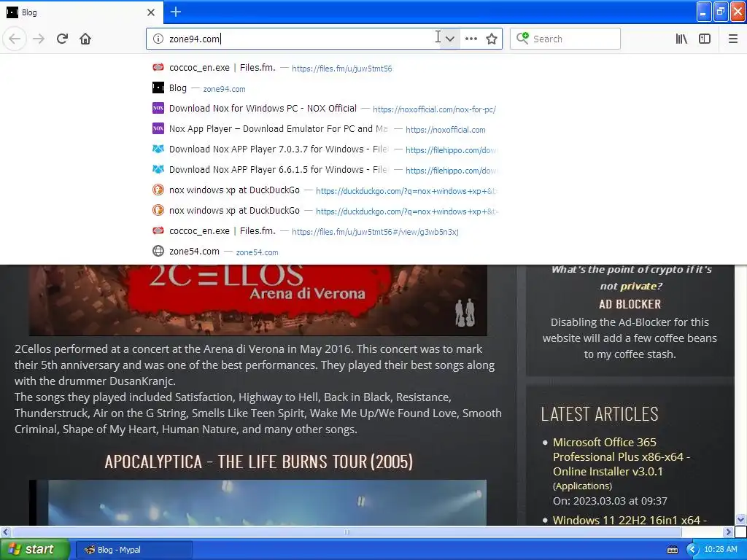Choose coccoc_en.exe suggestion ending in /view/g3wb5n3xj
This screenshot has height=560, width=747.
[x=325, y=231]
